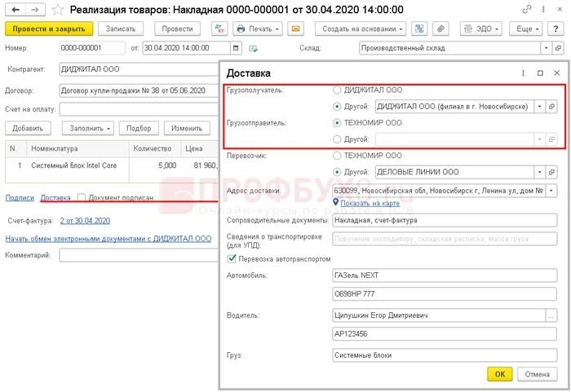Screen dimensions: 571x392
Task: Select ТЕХНОМИР ООО as Грузоотправитель
Action: [337, 123]
